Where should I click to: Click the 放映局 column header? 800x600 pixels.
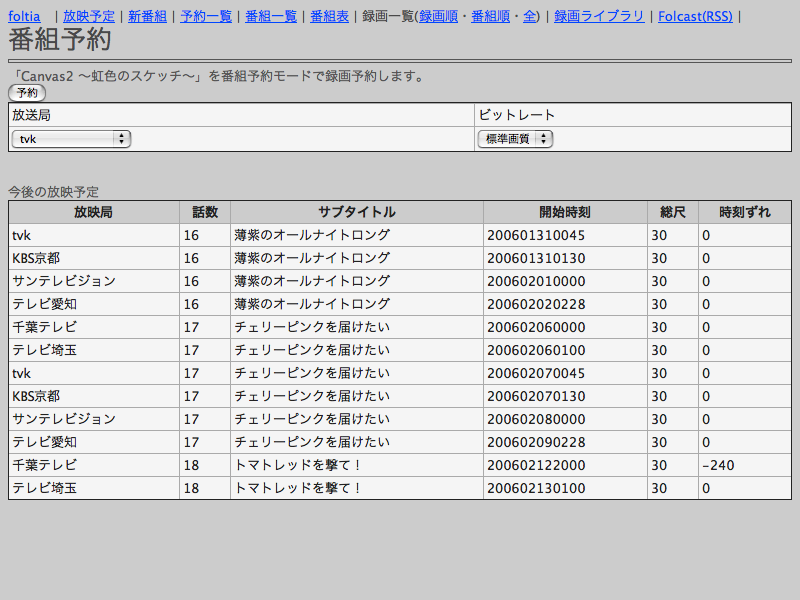click(x=93, y=212)
